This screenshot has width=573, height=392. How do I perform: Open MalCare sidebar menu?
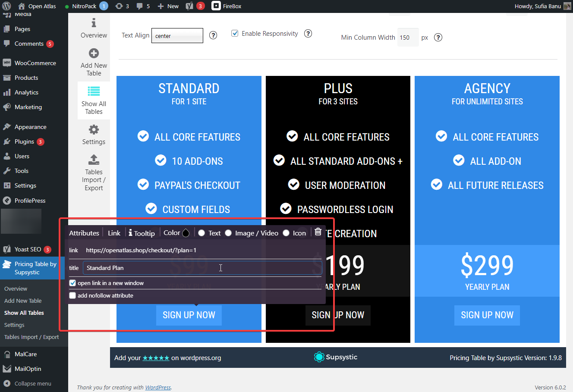click(25, 354)
